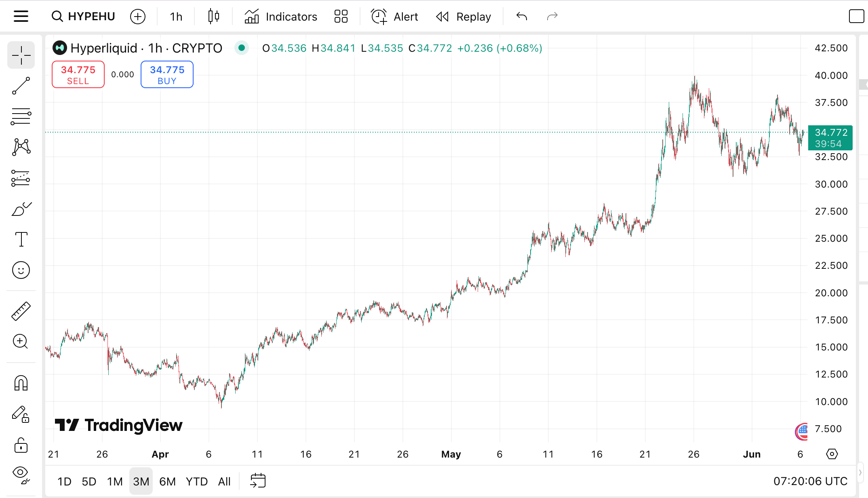Create an Alert
Image resolution: width=868 pixels, height=498 pixels.
click(x=394, y=17)
